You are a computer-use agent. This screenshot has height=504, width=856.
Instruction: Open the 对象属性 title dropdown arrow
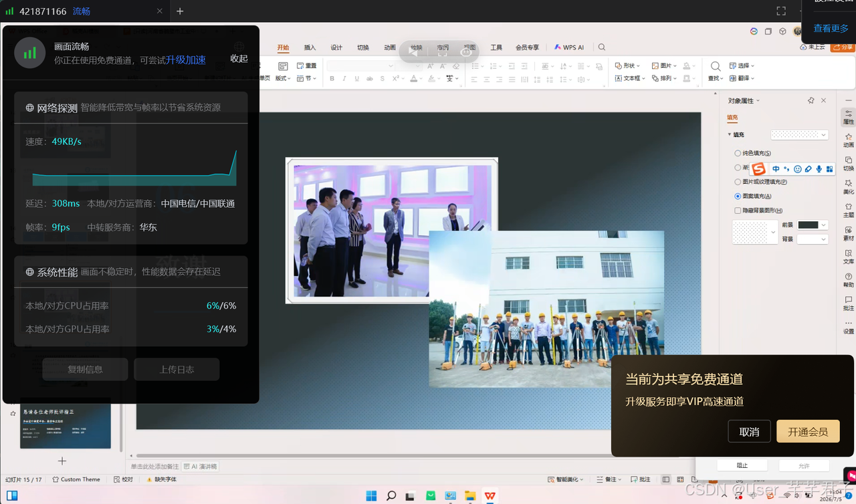click(x=758, y=101)
